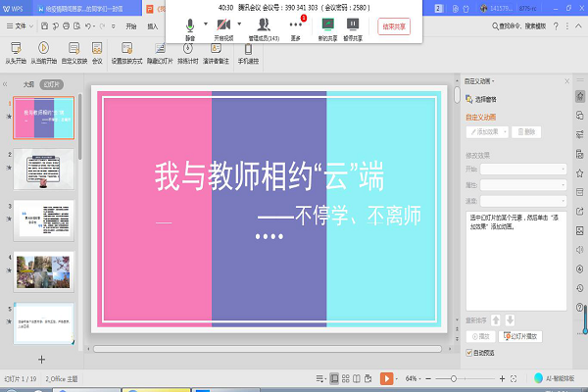Click the Add Effect dropdown button
588x392 pixels.
(487, 132)
